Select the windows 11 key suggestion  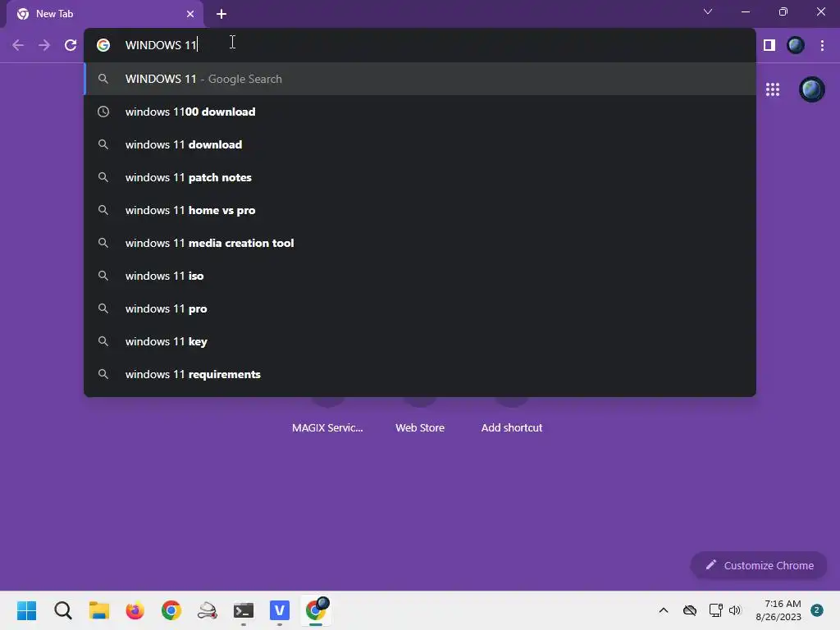pos(420,341)
